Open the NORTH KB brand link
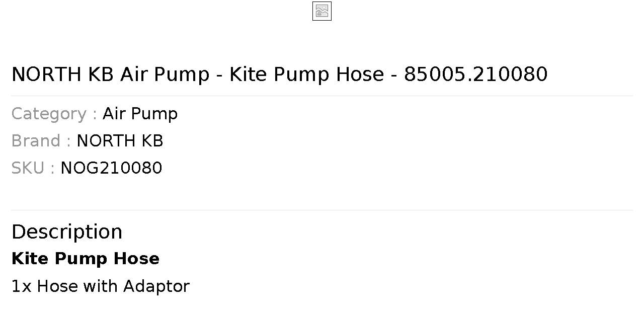 [x=120, y=141]
